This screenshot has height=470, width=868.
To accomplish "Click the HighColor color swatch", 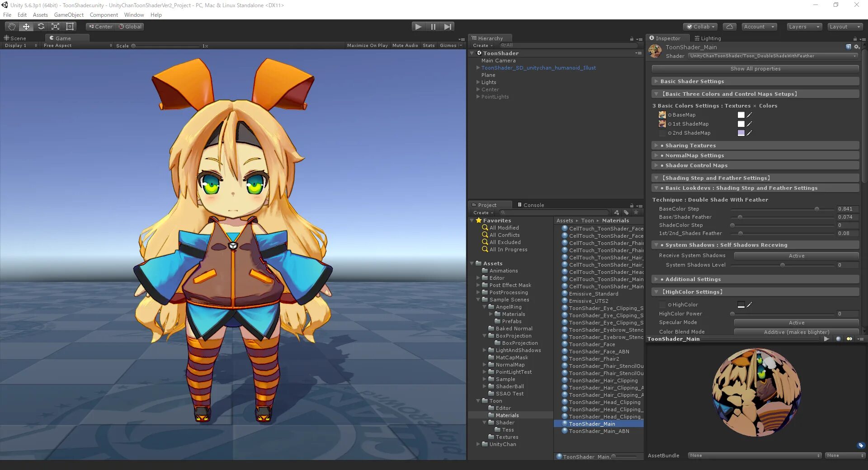I will (x=741, y=305).
